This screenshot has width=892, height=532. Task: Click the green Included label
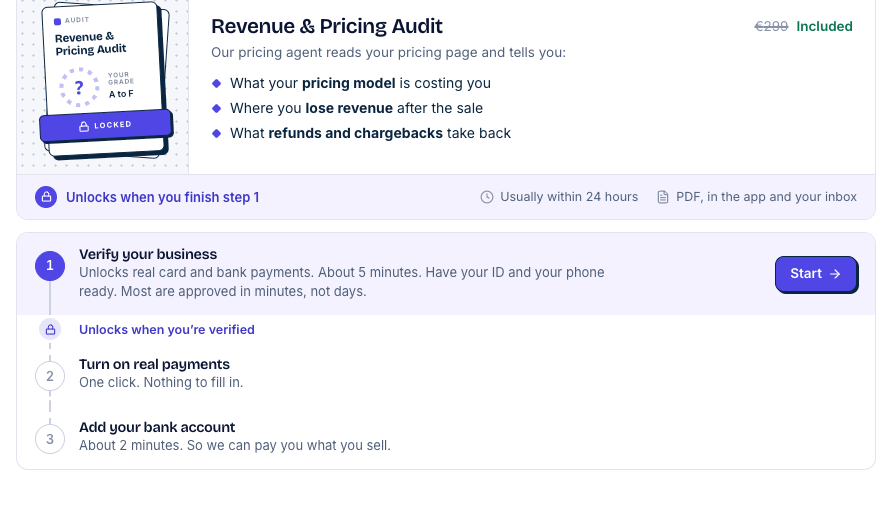coord(824,26)
